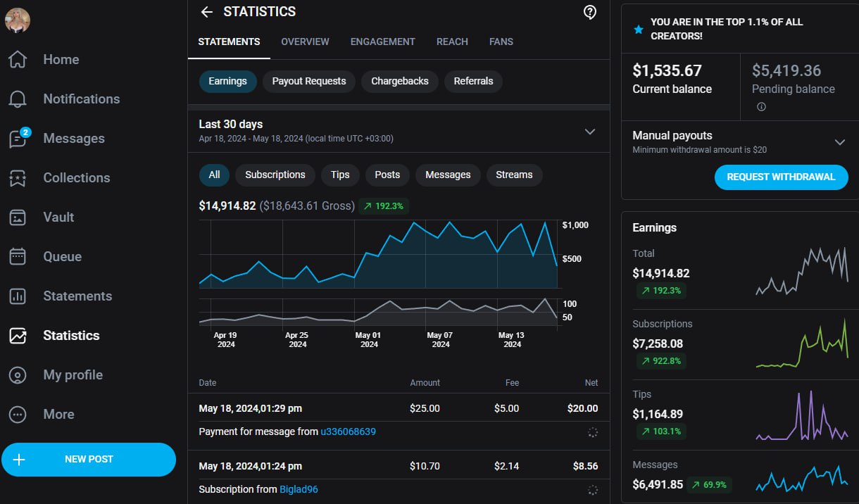Switch to the FANS tab

point(501,42)
